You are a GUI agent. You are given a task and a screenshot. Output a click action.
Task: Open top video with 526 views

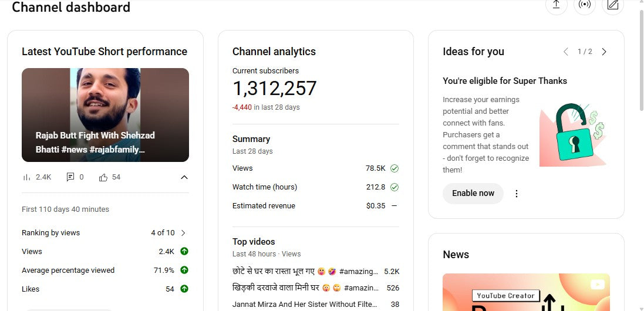click(x=304, y=288)
